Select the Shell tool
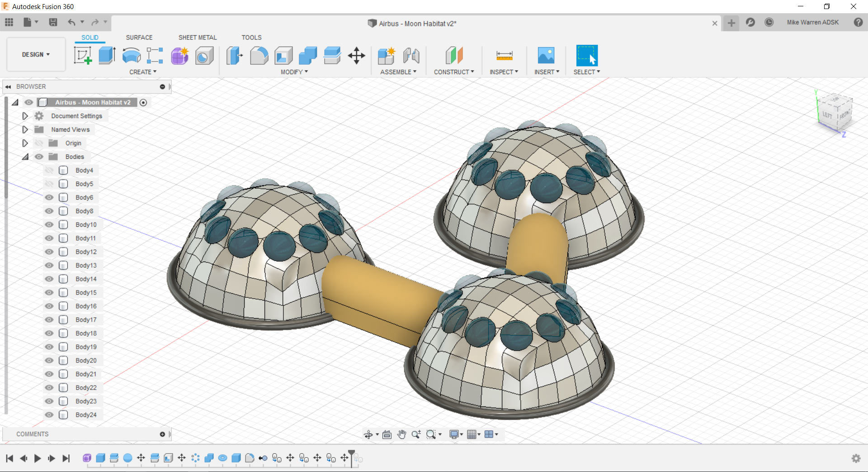Image resolution: width=868 pixels, height=472 pixels. [x=283, y=56]
